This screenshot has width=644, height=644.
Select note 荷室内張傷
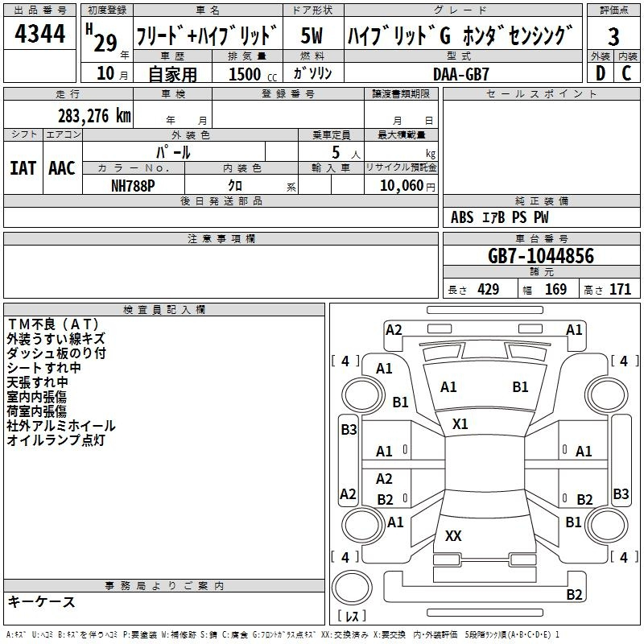(36, 411)
